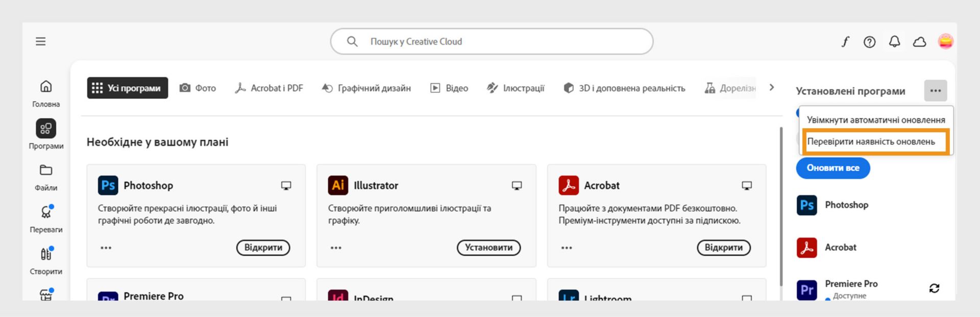Viewport: 980px width, 317px height.
Task: Click the Creative Cloud search field
Action: pos(491,42)
